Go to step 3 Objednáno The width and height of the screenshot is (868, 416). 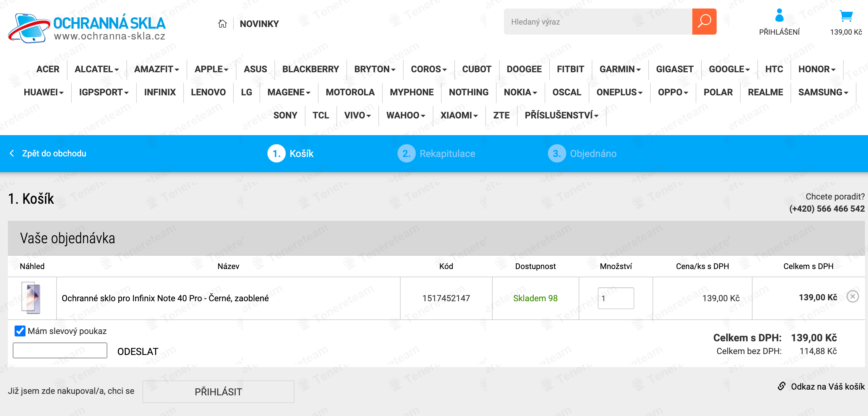[x=582, y=153]
